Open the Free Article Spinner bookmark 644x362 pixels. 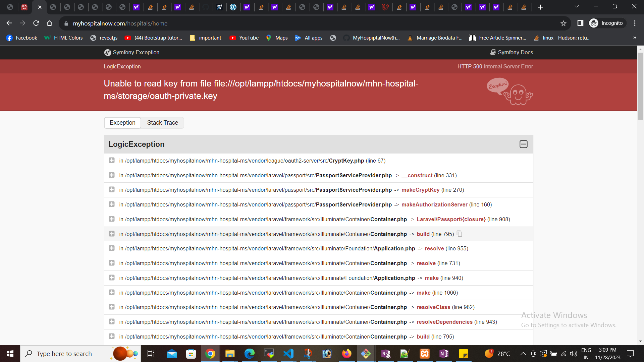[x=498, y=38]
